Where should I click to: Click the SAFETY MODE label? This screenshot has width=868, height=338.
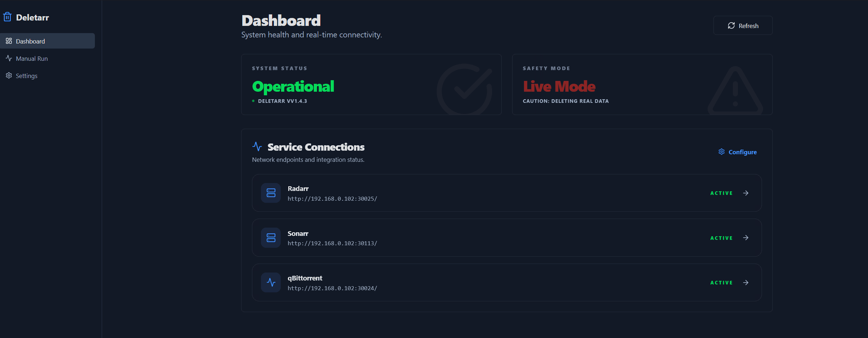tap(546, 68)
